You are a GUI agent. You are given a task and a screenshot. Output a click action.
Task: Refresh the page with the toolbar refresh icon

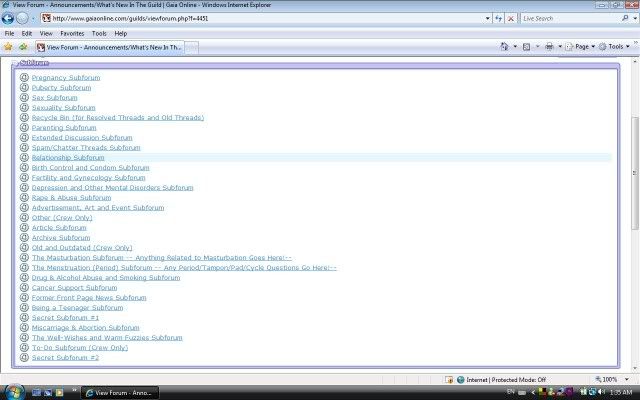498,18
